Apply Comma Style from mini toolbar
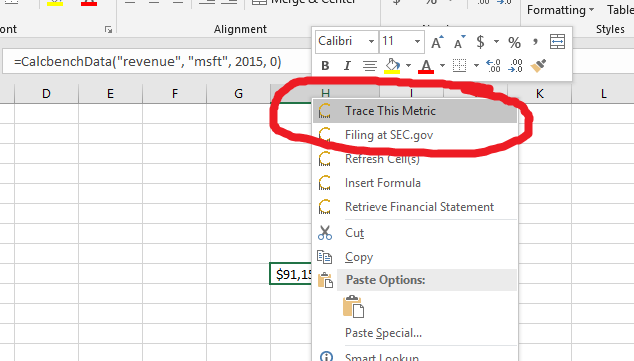Viewport: 634px width, 361px height. coord(536,42)
